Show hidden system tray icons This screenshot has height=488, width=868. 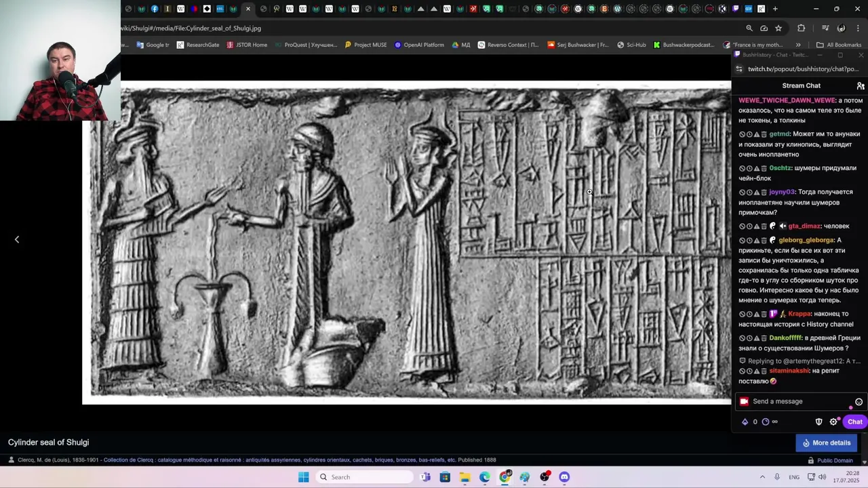[x=762, y=477]
